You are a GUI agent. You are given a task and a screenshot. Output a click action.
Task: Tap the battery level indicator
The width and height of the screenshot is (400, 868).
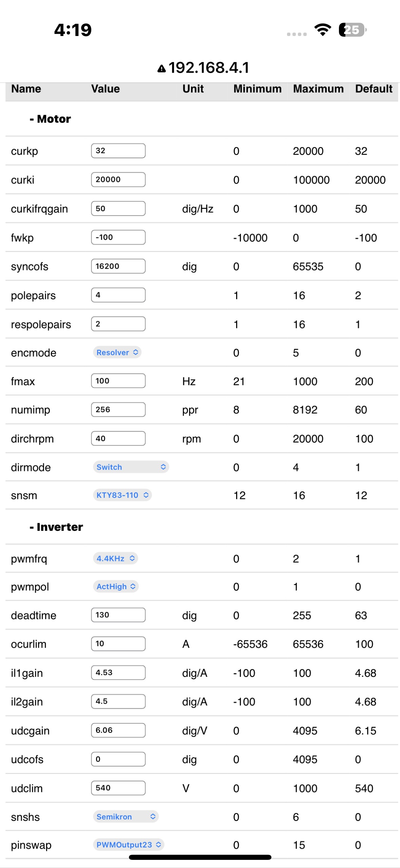click(352, 30)
